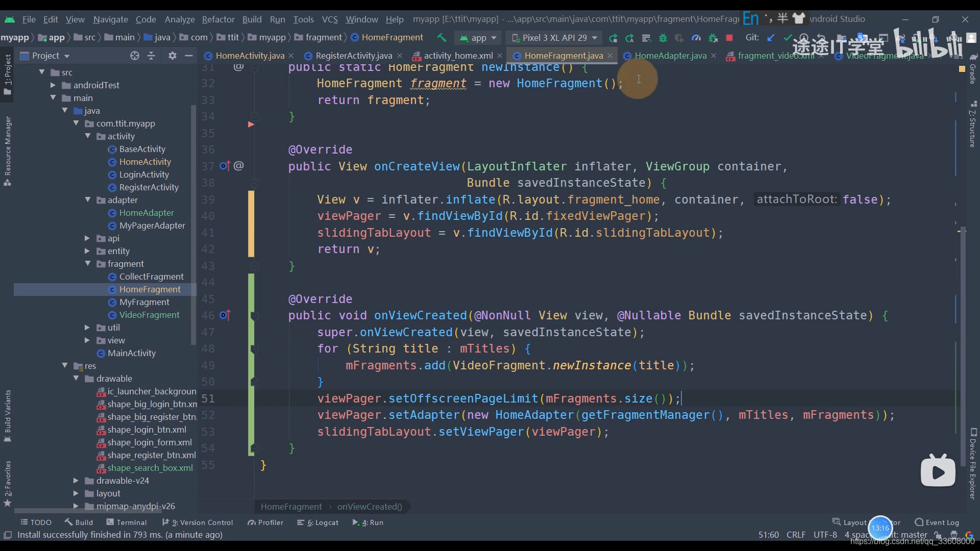980x551 pixels.
Task: Click the green Run app icon
Action: (613, 38)
